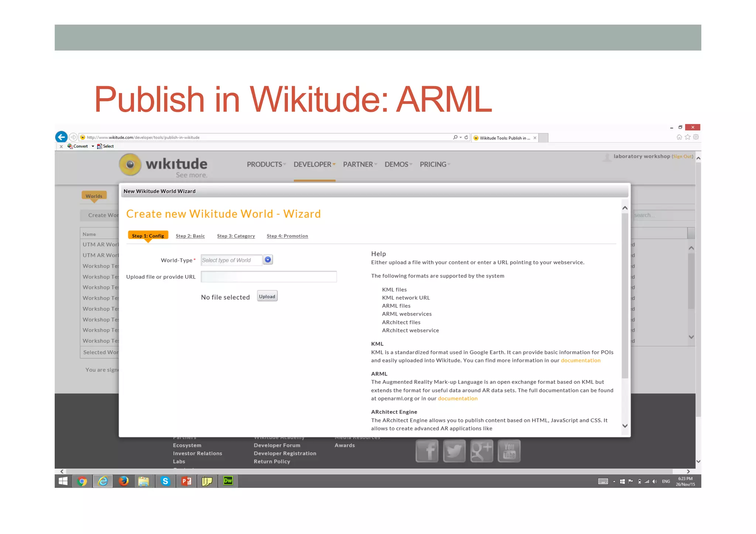Screen dimensions: 756x534
Task: Open the ARML documentation link
Action: click(x=458, y=399)
